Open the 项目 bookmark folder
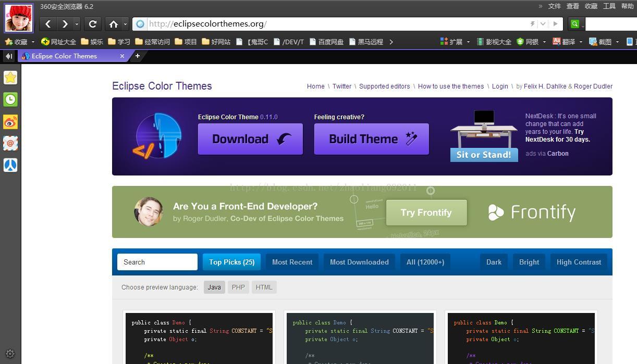 [186, 42]
